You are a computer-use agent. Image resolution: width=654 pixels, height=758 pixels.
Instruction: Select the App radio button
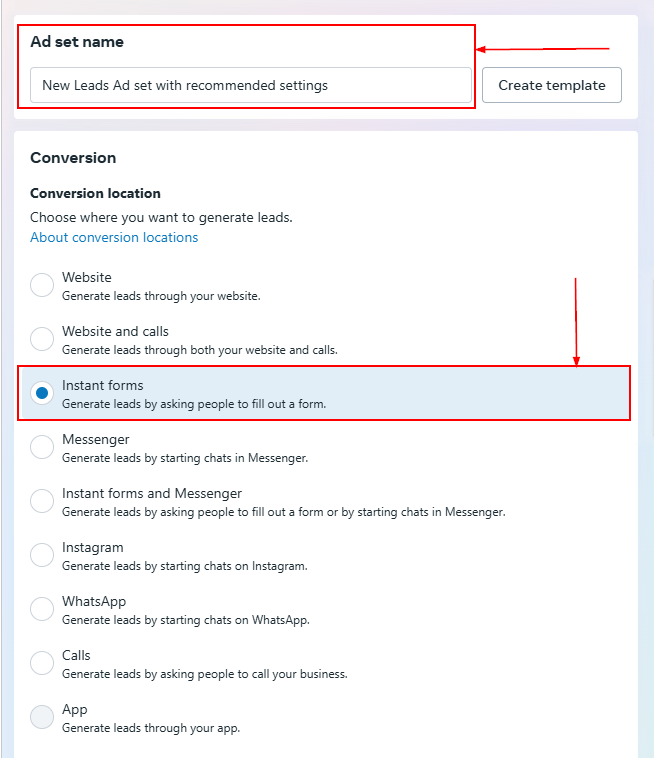(x=42, y=717)
